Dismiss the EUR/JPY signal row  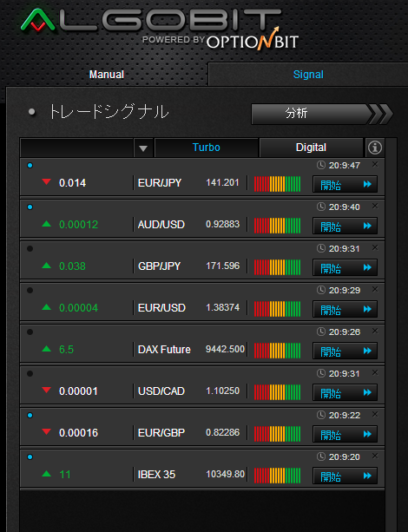pyautogui.click(x=375, y=164)
